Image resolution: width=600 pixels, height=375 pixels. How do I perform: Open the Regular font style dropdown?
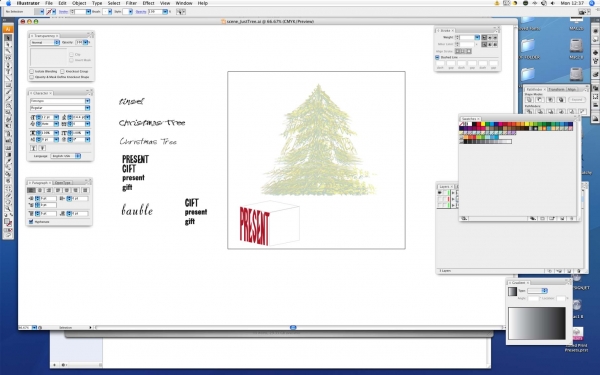(x=87, y=108)
